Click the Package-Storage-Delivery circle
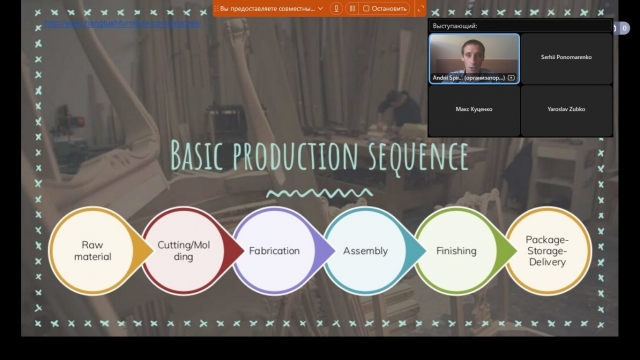This screenshot has width=640, height=360. (x=548, y=251)
